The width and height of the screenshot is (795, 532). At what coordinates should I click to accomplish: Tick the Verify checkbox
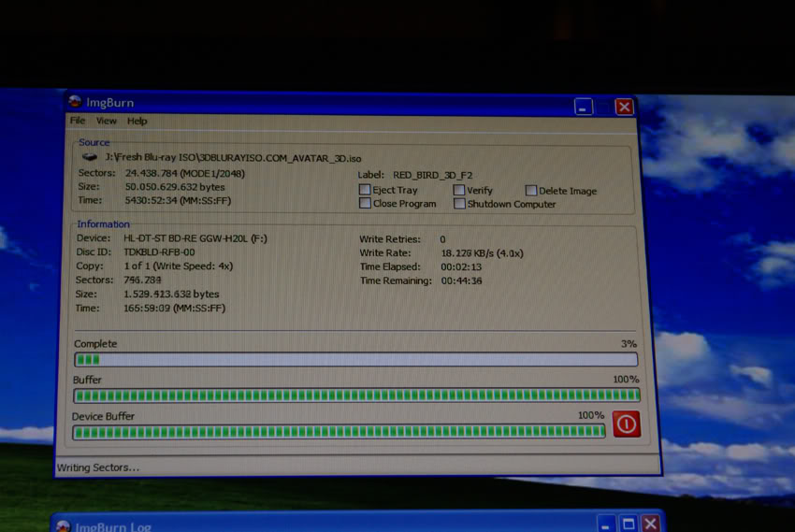[459, 190]
